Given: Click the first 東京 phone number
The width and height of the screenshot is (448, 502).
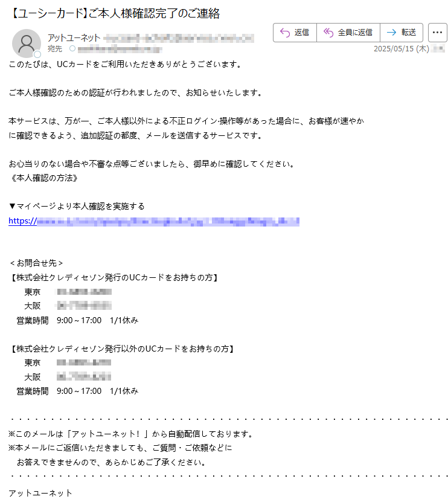Looking at the screenshot, I should click(x=84, y=292).
